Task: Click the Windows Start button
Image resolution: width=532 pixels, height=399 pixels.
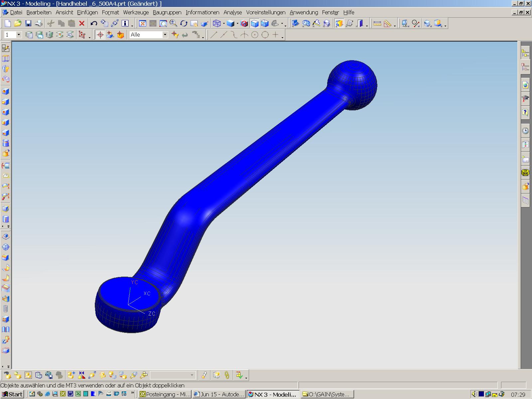Action: [12, 394]
